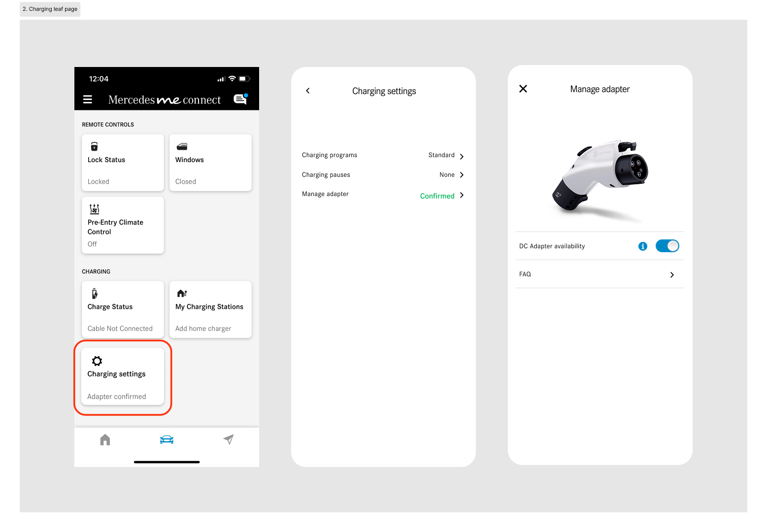Open the navigation arrow tab
The width and height of the screenshot is (767, 532).
[x=228, y=439]
